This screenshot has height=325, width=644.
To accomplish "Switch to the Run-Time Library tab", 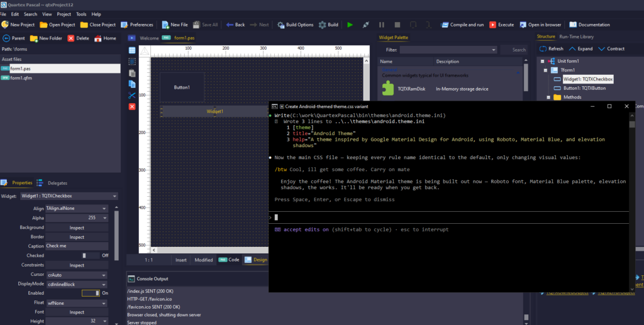I will point(578,36).
